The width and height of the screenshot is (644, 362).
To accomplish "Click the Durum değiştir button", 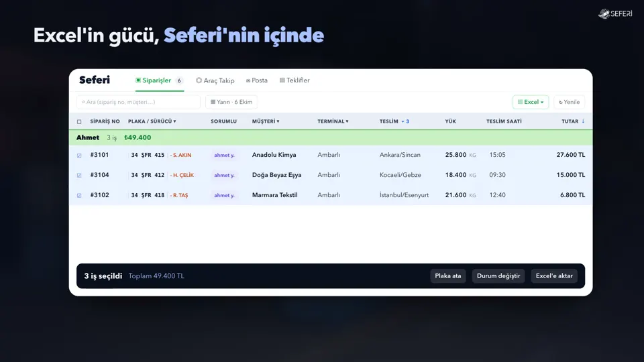I will [x=498, y=276].
